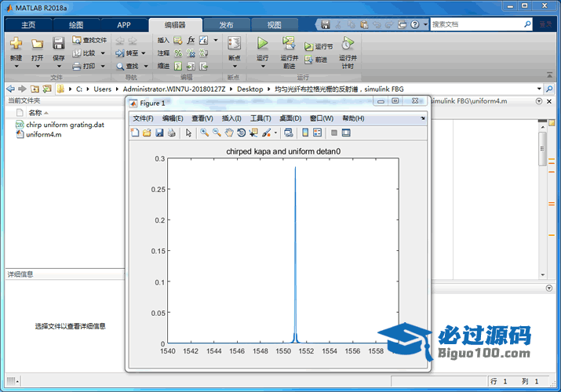This screenshot has height=392, width=561.
Task: Expand the dropdown under Breakpoints (断点)
Action: (x=235, y=67)
